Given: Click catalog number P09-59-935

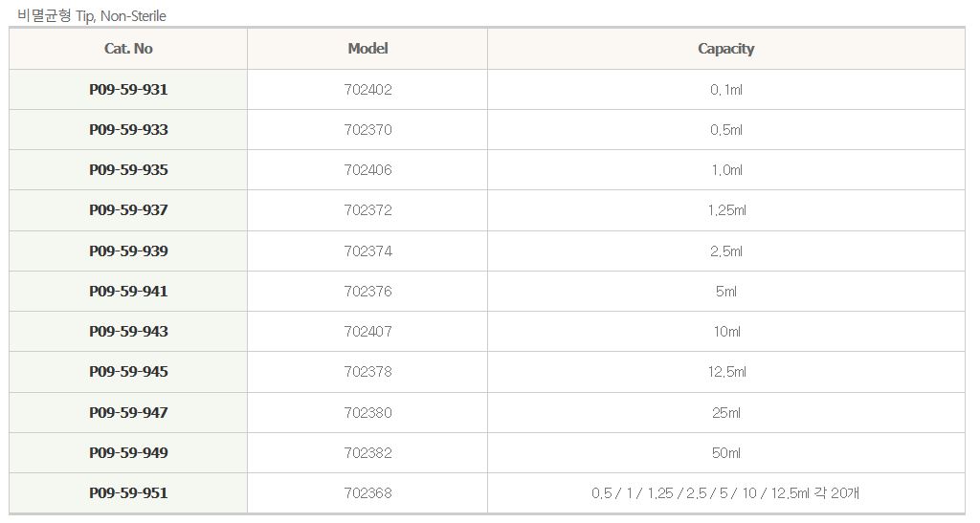Looking at the screenshot, I should pyautogui.click(x=128, y=170).
